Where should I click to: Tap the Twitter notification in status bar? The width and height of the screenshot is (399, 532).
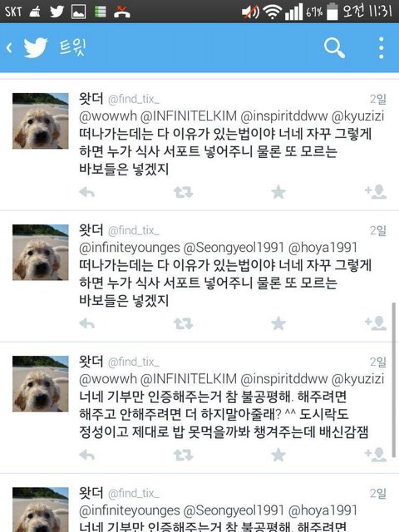pos(57,11)
